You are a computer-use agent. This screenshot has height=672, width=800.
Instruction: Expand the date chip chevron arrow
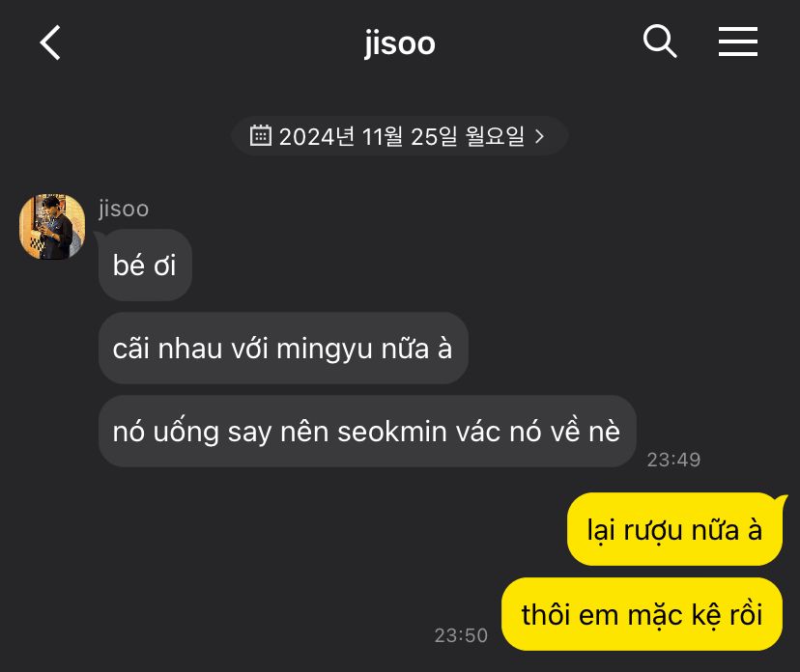tap(540, 136)
